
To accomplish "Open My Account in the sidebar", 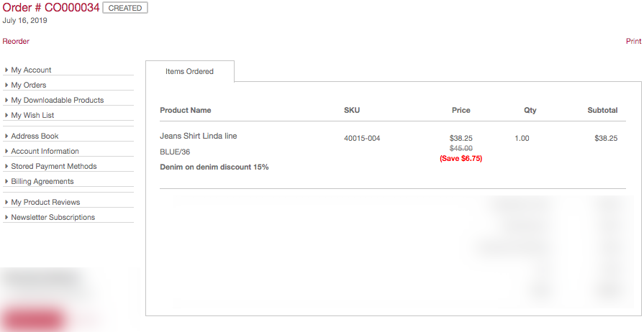I will 31,70.
